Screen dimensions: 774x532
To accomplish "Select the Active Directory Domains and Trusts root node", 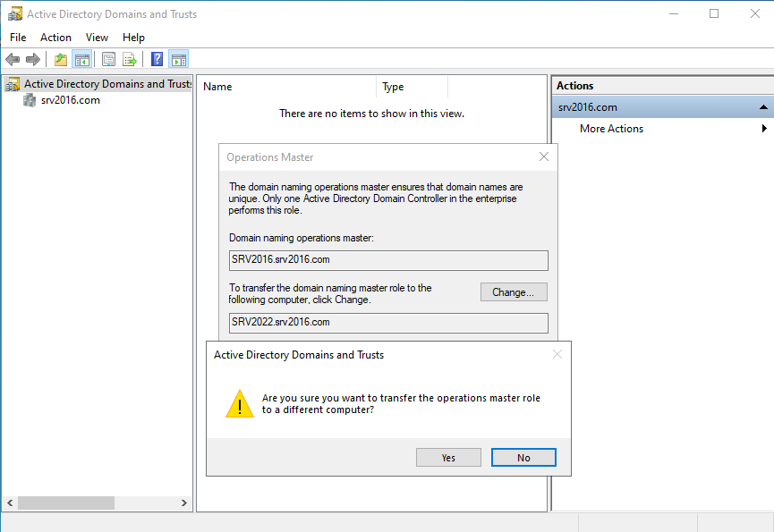I will point(107,84).
